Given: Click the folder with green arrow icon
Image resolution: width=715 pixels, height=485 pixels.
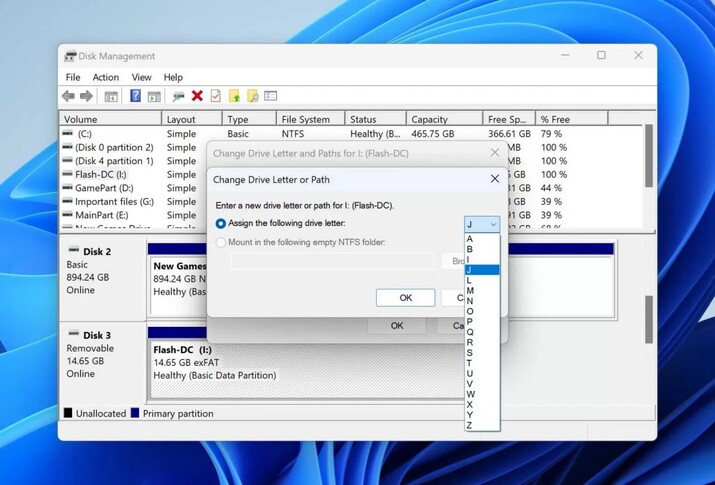Looking at the screenshot, I should 234,96.
